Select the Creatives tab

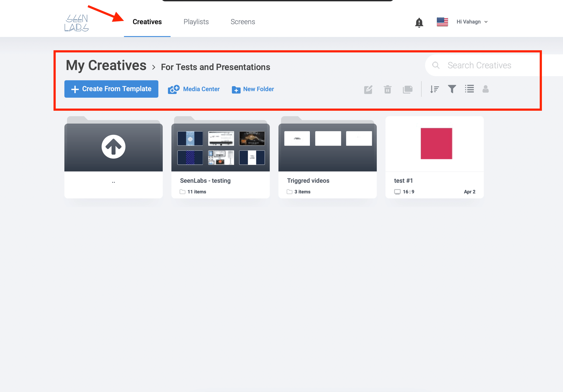point(147,22)
